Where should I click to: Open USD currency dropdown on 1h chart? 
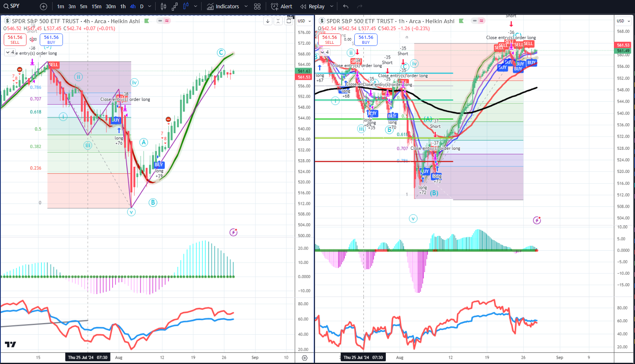(623, 21)
